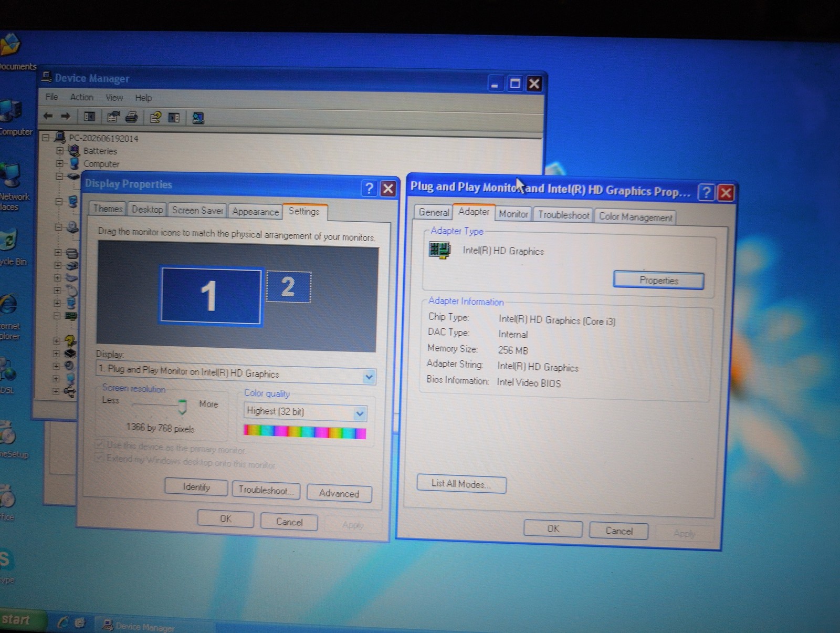Click the Advanced button
The image size is (840, 633).
point(339,493)
